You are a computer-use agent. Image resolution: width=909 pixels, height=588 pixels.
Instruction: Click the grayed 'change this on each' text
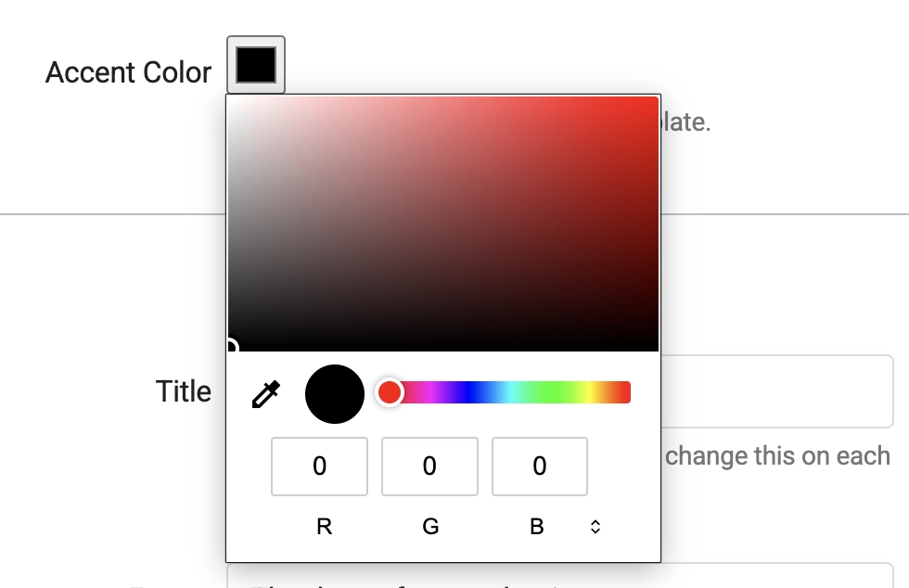tap(777, 455)
